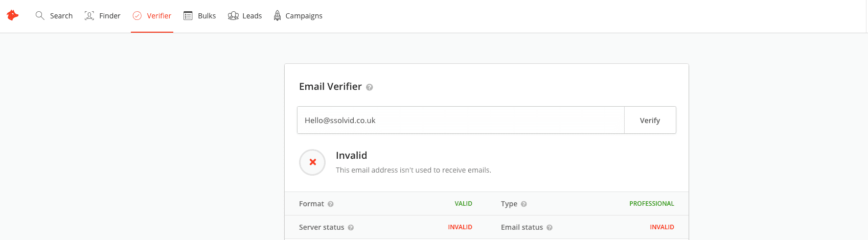
Task: Click the Leads people icon
Action: 233,15
